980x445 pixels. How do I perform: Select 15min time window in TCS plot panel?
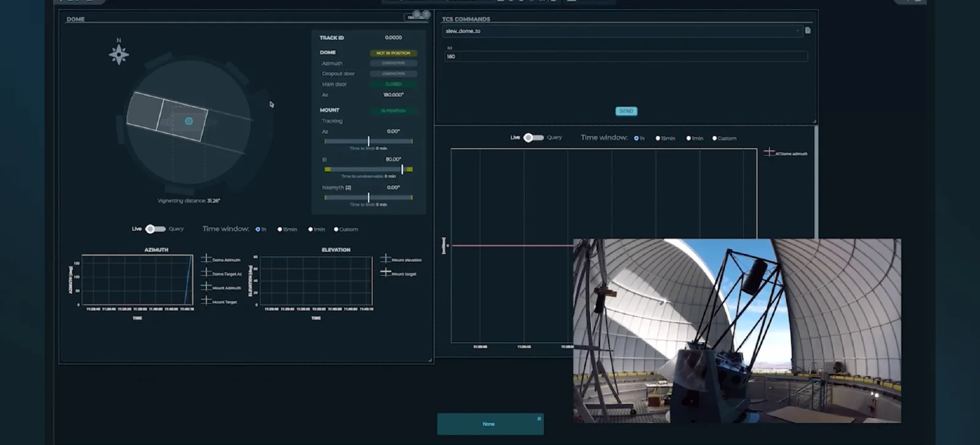[658, 138]
